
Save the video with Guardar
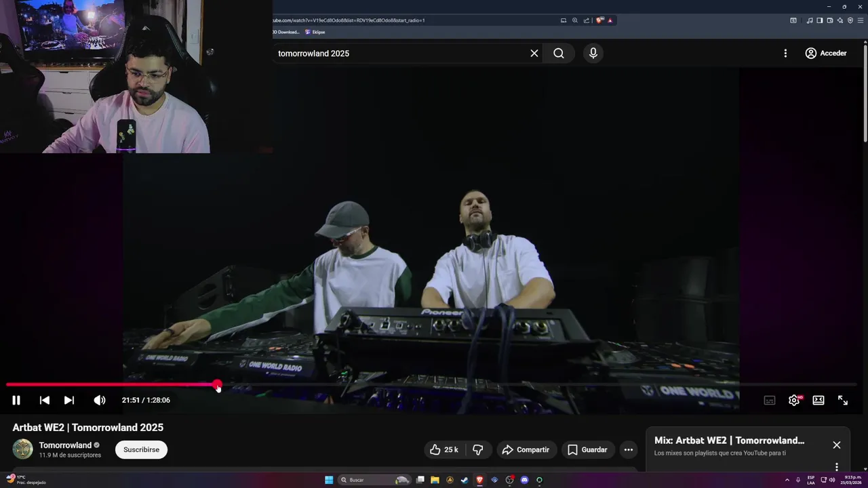tap(588, 449)
